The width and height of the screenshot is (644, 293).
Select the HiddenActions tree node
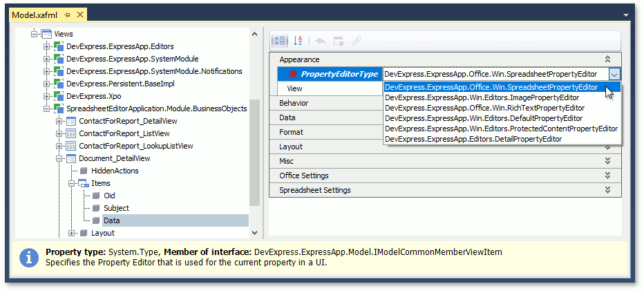pos(115,171)
